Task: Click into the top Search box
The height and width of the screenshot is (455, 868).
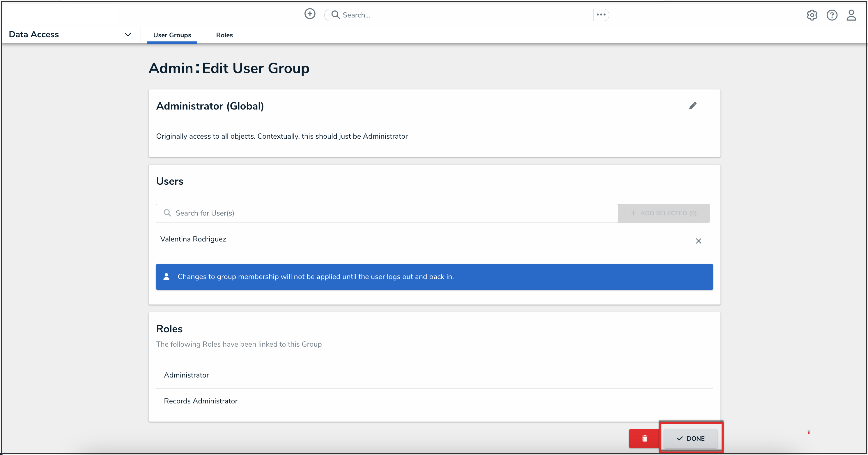Action: (465, 15)
